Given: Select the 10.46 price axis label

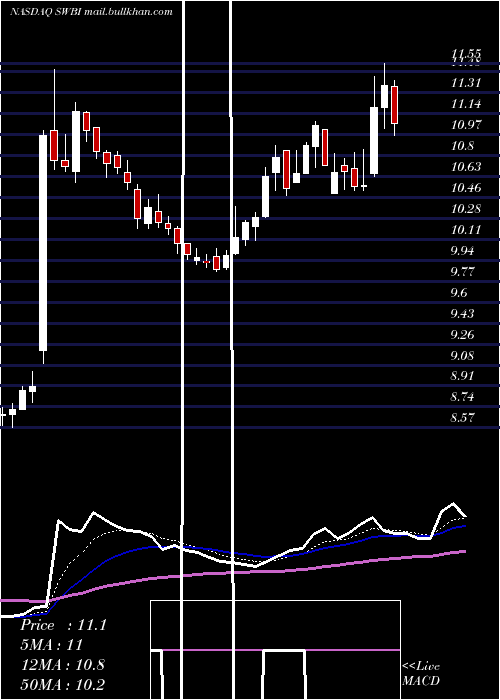Looking at the screenshot, I should (x=466, y=188).
